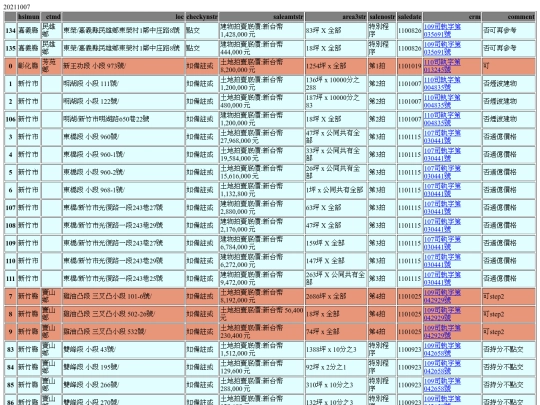Open the crm link in orange row 0
Image resolution: width=540 pixels, height=405 pixels.
[x=442, y=66]
